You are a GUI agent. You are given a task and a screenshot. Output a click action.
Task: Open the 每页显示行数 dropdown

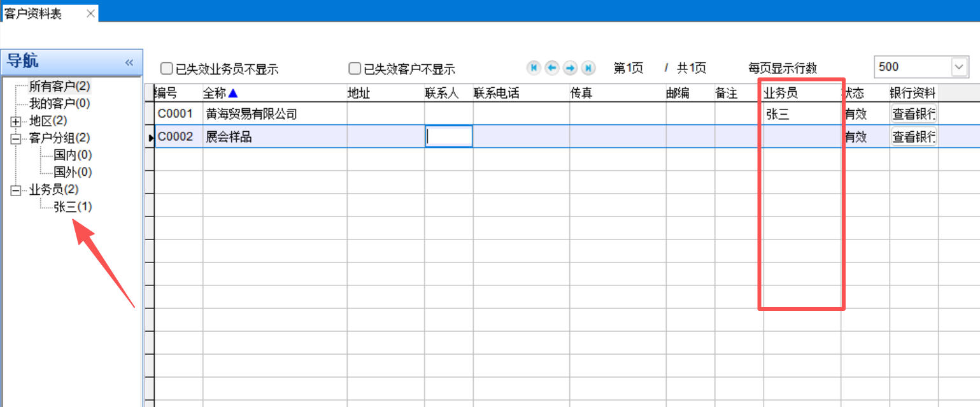point(958,67)
